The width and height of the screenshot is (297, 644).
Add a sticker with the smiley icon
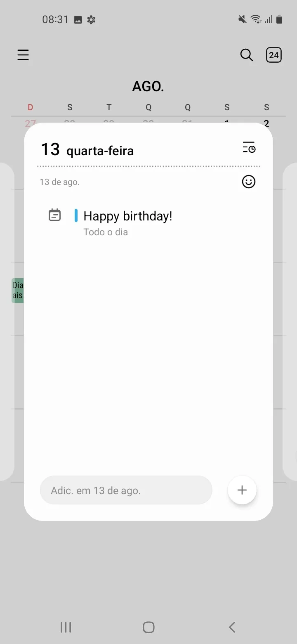point(249,182)
